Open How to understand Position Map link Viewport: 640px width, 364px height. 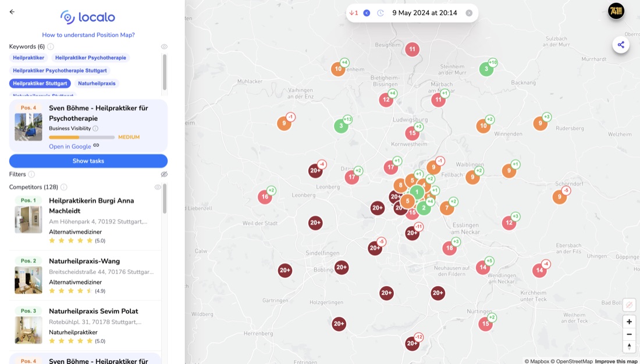click(88, 35)
